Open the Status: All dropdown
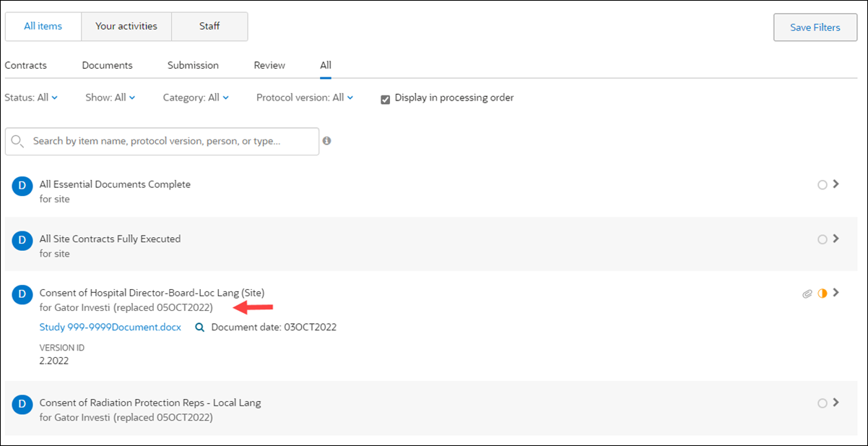 click(32, 97)
